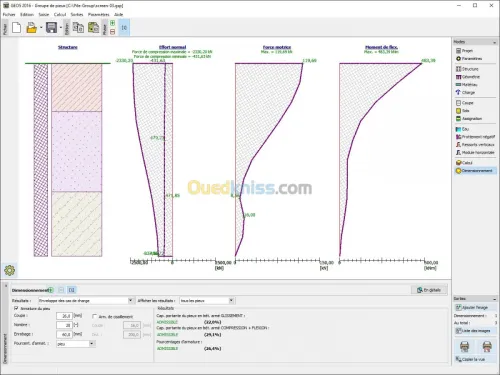Click the Save diskette icon
The height and width of the screenshot is (375, 500).
pyautogui.click(x=51, y=28)
